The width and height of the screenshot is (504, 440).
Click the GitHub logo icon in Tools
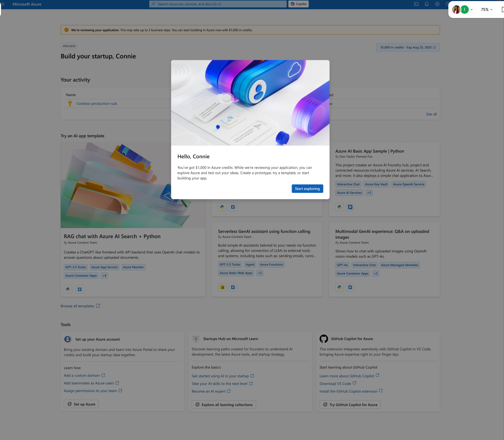(x=324, y=339)
